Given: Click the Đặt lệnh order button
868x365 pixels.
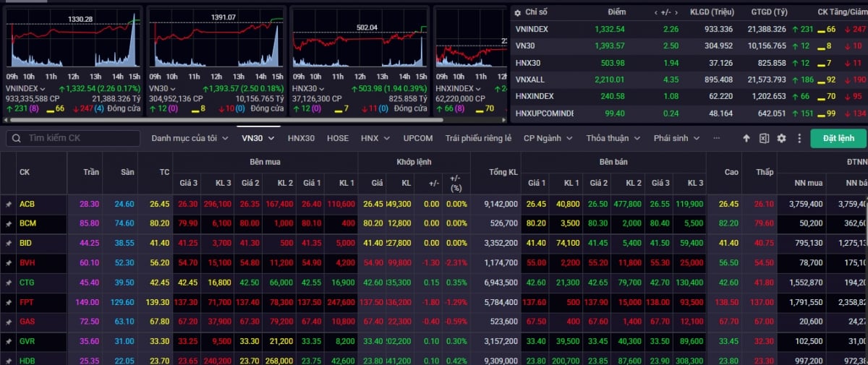Looking at the screenshot, I should 838,138.
